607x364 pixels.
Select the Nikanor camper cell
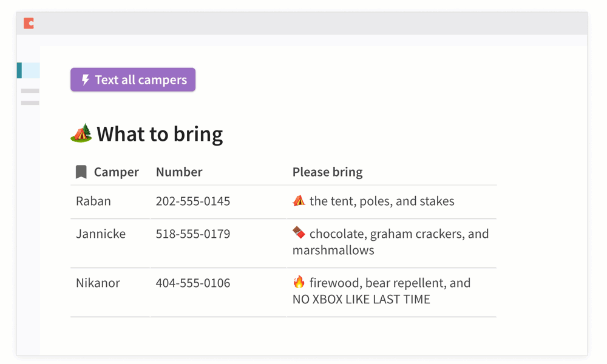tap(98, 283)
